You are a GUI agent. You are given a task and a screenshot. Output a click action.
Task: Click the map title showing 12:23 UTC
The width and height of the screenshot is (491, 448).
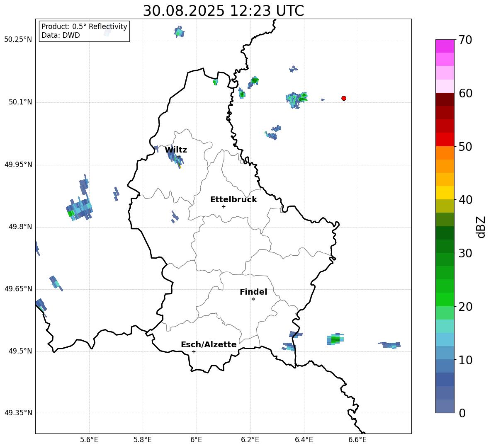(223, 11)
